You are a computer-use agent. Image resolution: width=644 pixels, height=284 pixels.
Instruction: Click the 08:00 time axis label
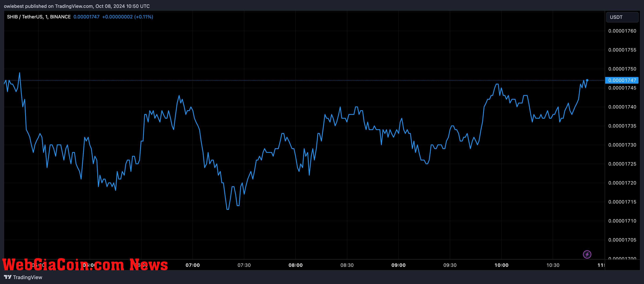pyautogui.click(x=296, y=265)
